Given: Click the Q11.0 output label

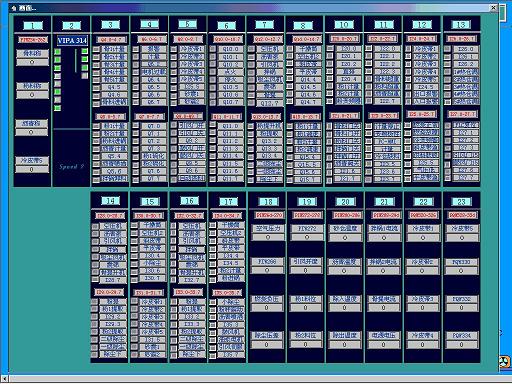Looking at the screenshot, I should point(230,126).
